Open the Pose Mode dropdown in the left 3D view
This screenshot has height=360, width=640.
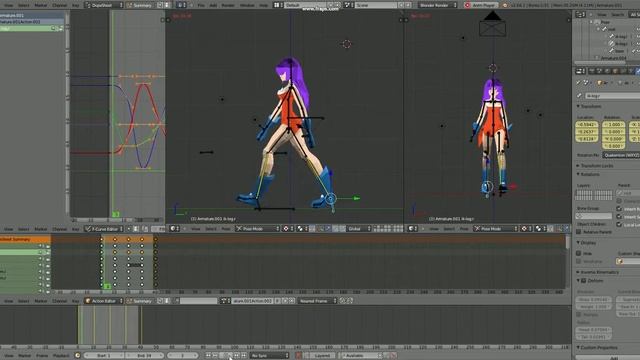click(x=258, y=229)
